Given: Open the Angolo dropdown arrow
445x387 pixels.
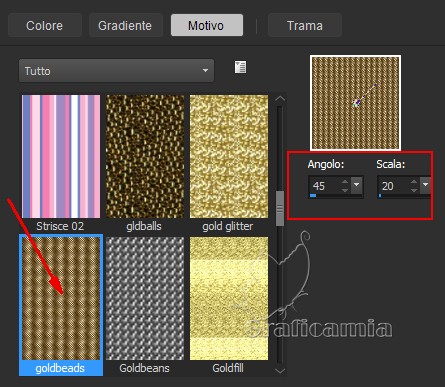Looking at the screenshot, I should [x=357, y=185].
